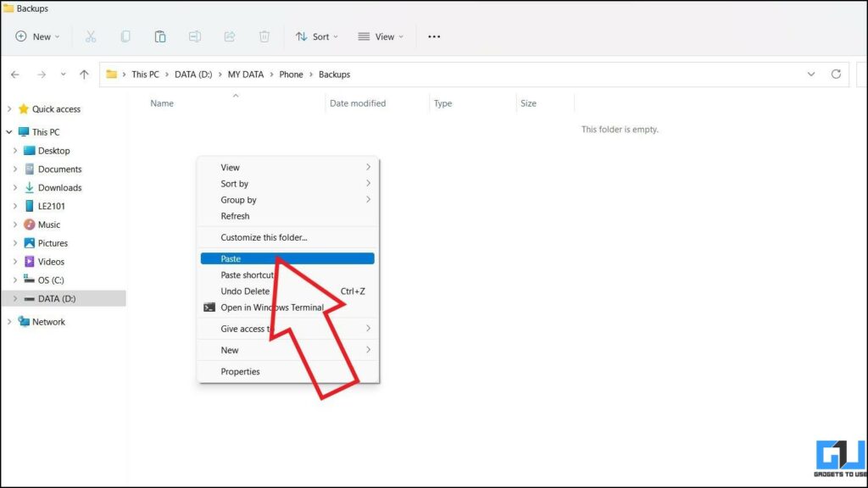The width and height of the screenshot is (868, 488).
Task: Click the Quick access star icon
Action: click(25, 108)
